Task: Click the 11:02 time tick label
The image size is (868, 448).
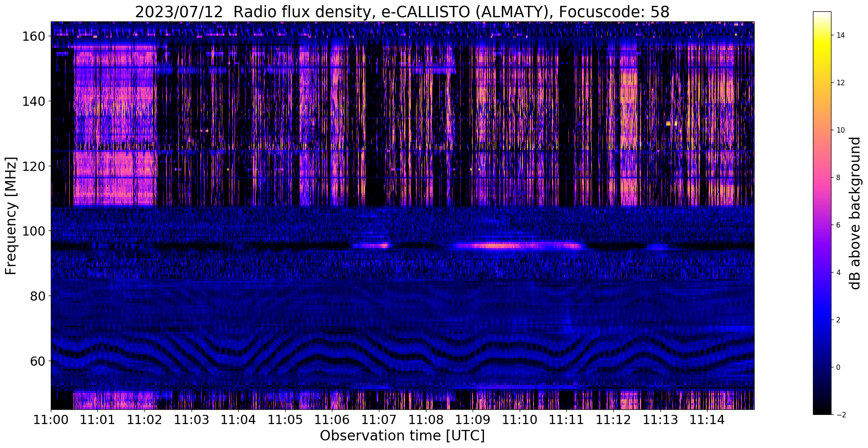Action: coord(145,419)
